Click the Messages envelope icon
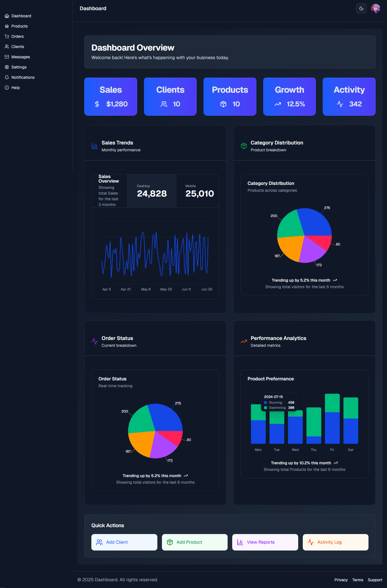The image size is (387, 588). coord(7,57)
